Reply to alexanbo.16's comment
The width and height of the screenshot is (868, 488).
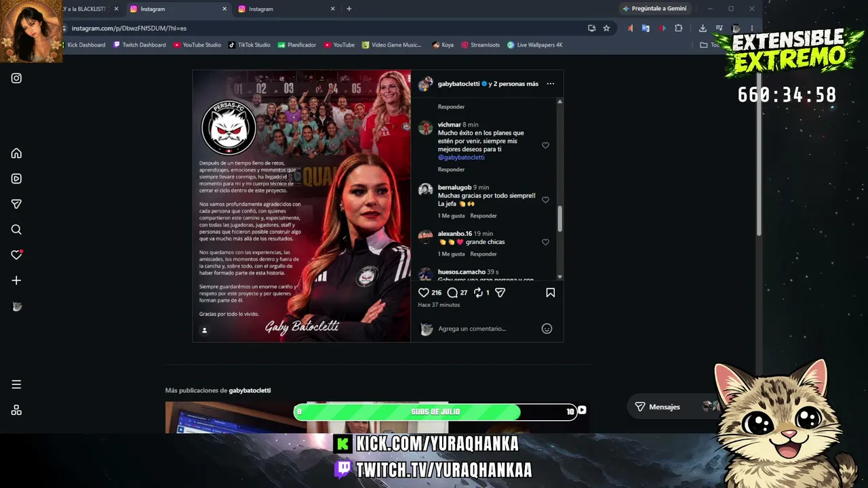click(484, 254)
